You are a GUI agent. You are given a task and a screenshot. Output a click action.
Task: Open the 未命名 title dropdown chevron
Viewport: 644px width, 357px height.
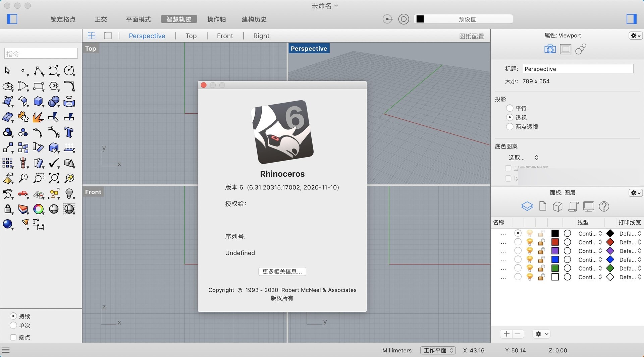[336, 6]
